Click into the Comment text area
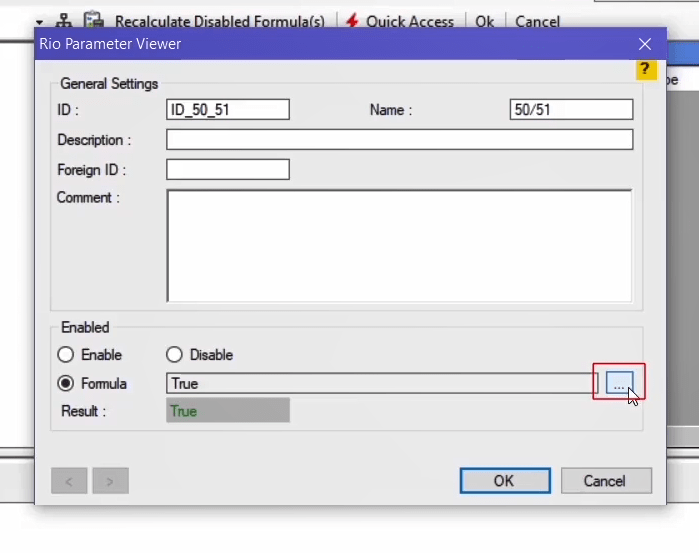 399,245
